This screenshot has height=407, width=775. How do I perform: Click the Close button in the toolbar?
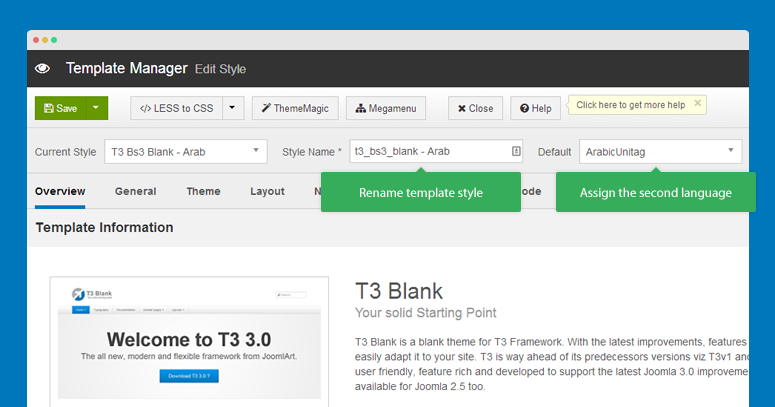click(475, 108)
